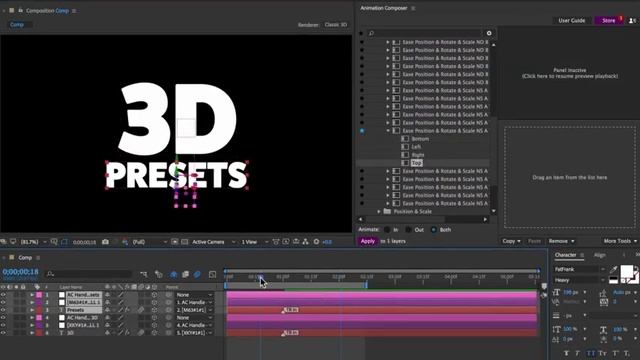Image resolution: width=640 pixels, height=360 pixels.
Task: Expand the Presets layer properties
Action: [32, 310]
